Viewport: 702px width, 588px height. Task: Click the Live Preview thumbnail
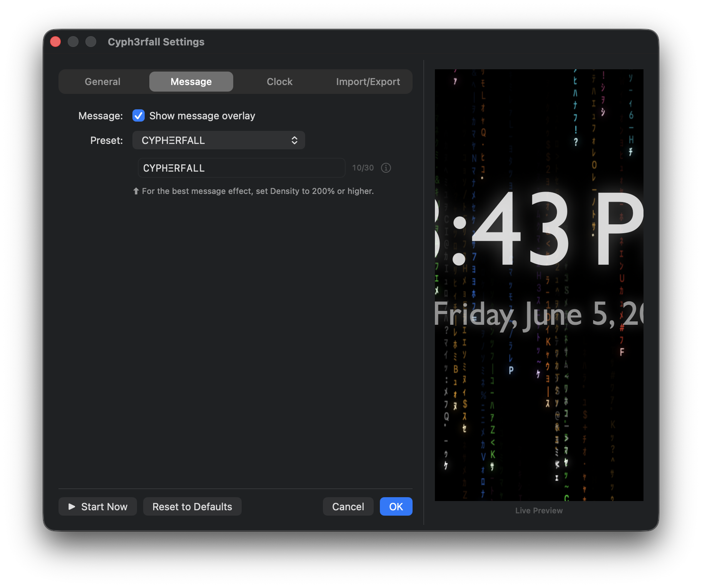point(539,285)
